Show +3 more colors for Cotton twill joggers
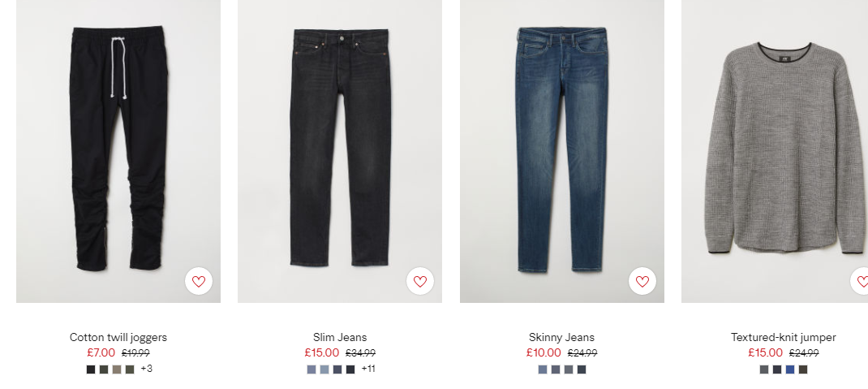 (147, 369)
